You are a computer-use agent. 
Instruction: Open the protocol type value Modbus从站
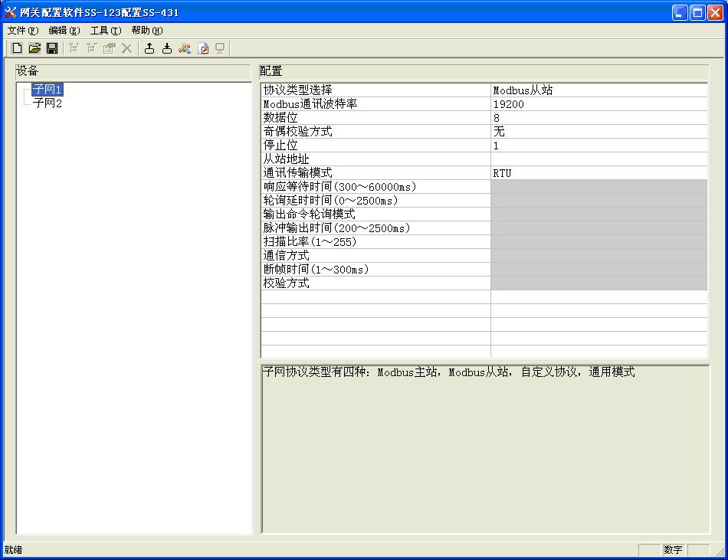(x=598, y=90)
